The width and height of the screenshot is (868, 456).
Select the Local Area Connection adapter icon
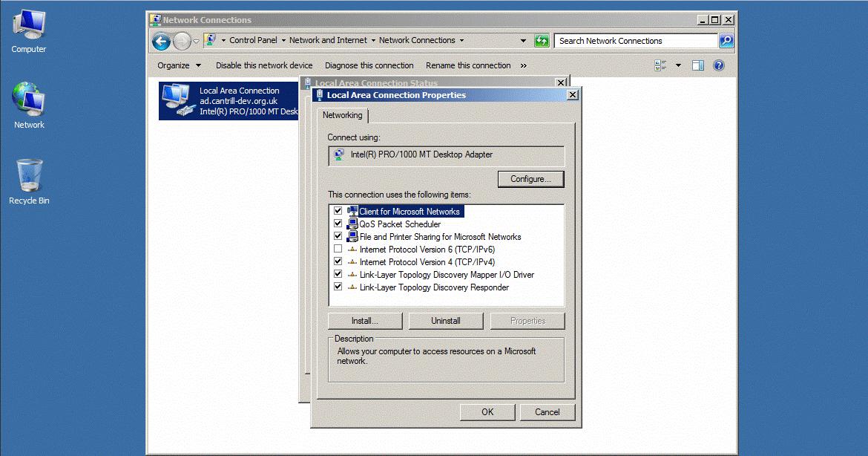(x=178, y=100)
